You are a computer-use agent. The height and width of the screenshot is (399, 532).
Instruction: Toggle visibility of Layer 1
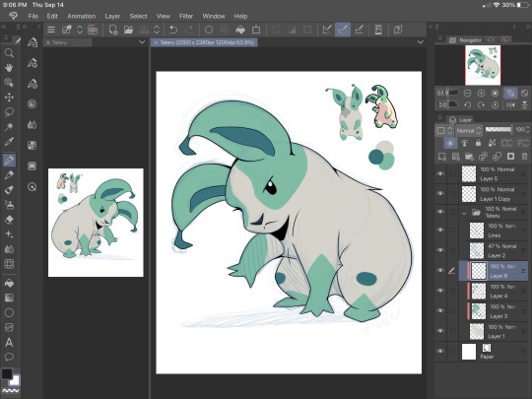tap(440, 331)
